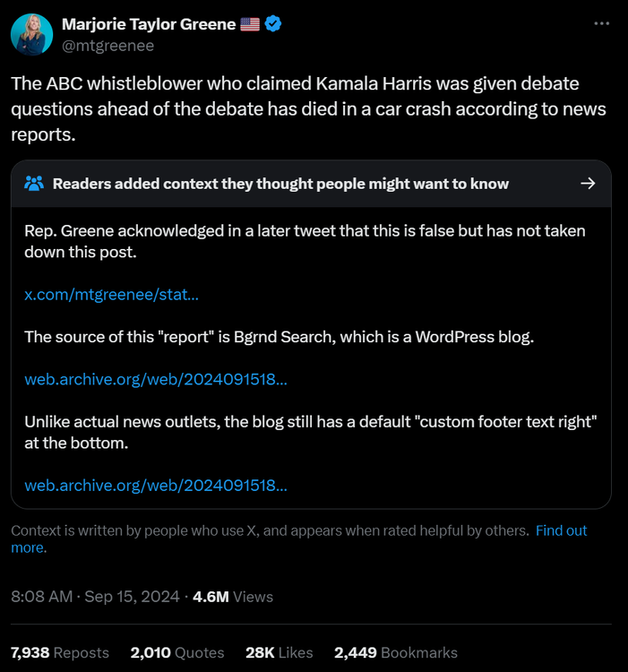Click the Readers added context header text
Image resolution: width=628 pixels, height=672 pixels.
pyautogui.click(x=280, y=184)
